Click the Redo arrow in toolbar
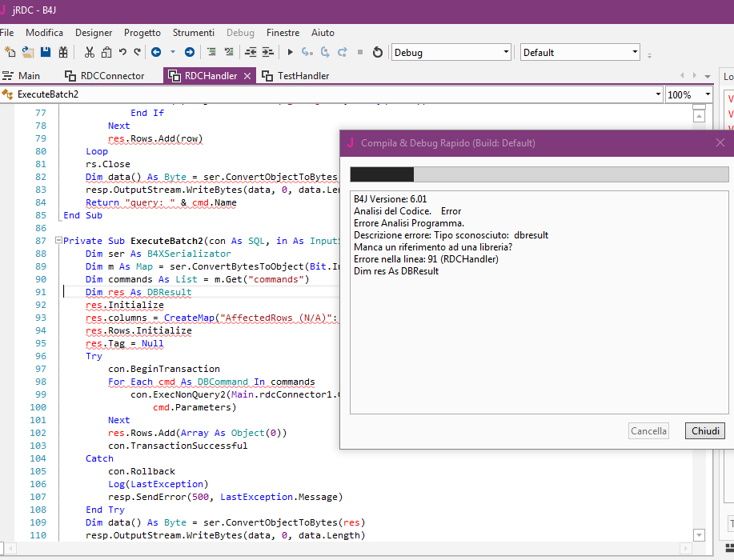 point(137,53)
